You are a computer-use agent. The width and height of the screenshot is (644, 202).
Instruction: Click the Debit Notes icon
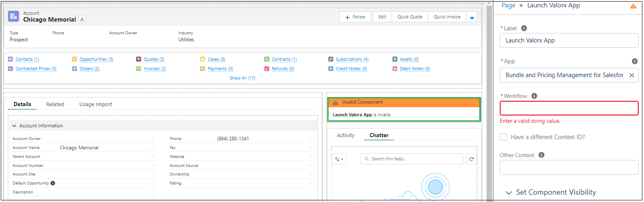click(395, 69)
